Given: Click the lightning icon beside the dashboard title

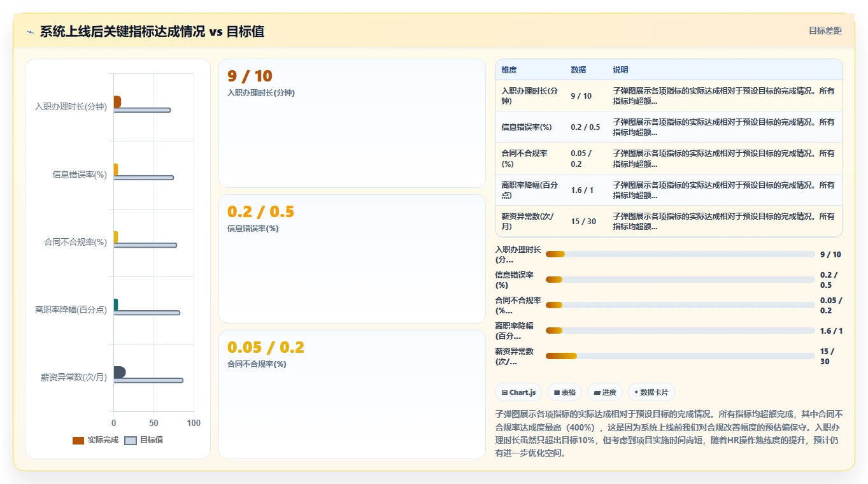Looking at the screenshot, I should tap(31, 32).
